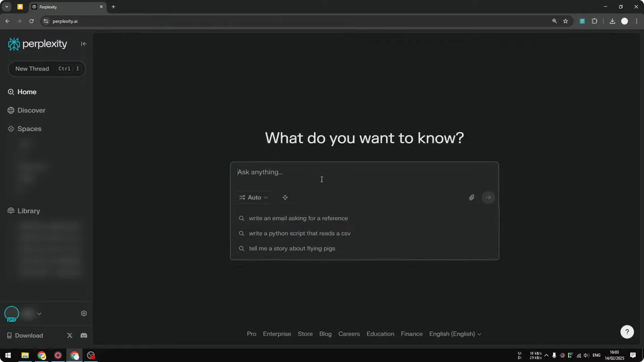Expand the profile account dropdown chevron

point(39,314)
